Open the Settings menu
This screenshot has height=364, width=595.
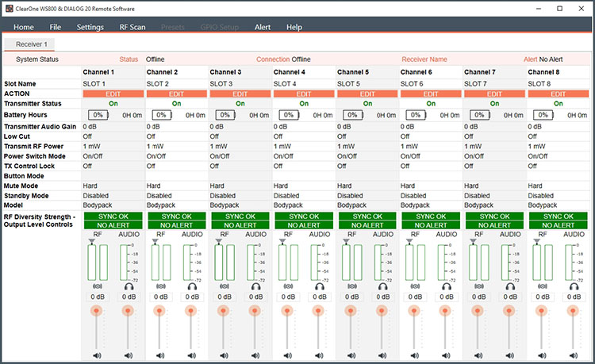pyautogui.click(x=90, y=27)
